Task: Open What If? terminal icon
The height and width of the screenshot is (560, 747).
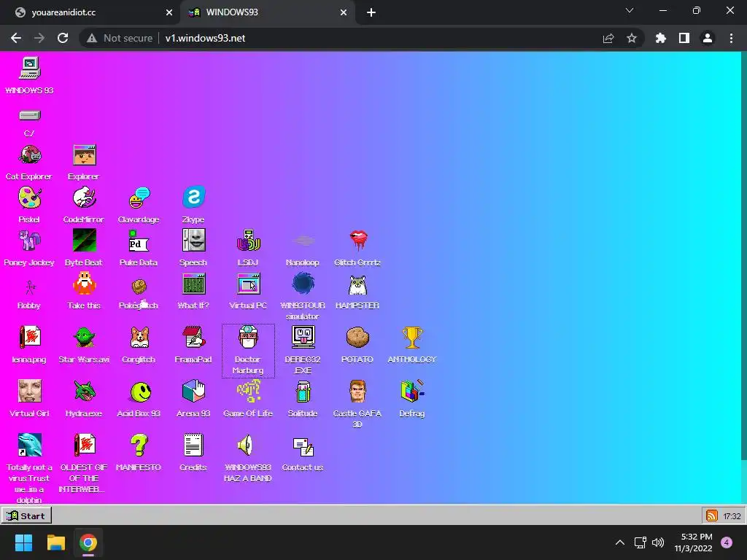Action: pyautogui.click(x=193, y=285)
